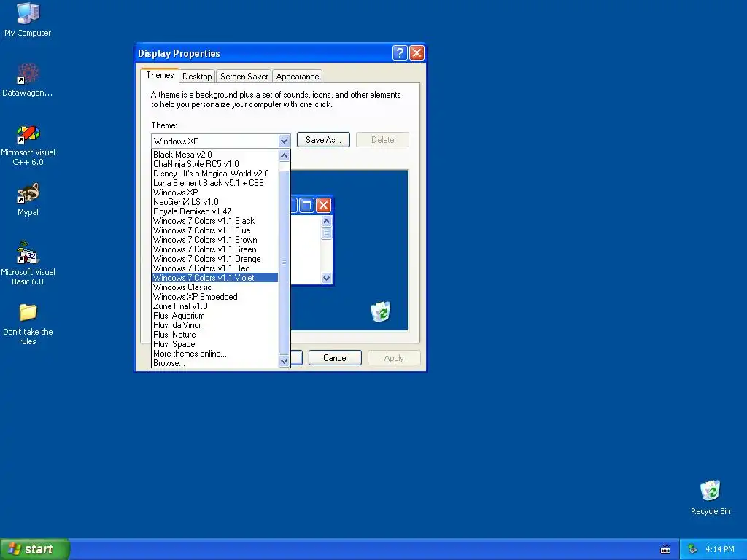Choose Windows 7 Colors v1.1 Blue
The image size is (747, 560).
point(215,230)
